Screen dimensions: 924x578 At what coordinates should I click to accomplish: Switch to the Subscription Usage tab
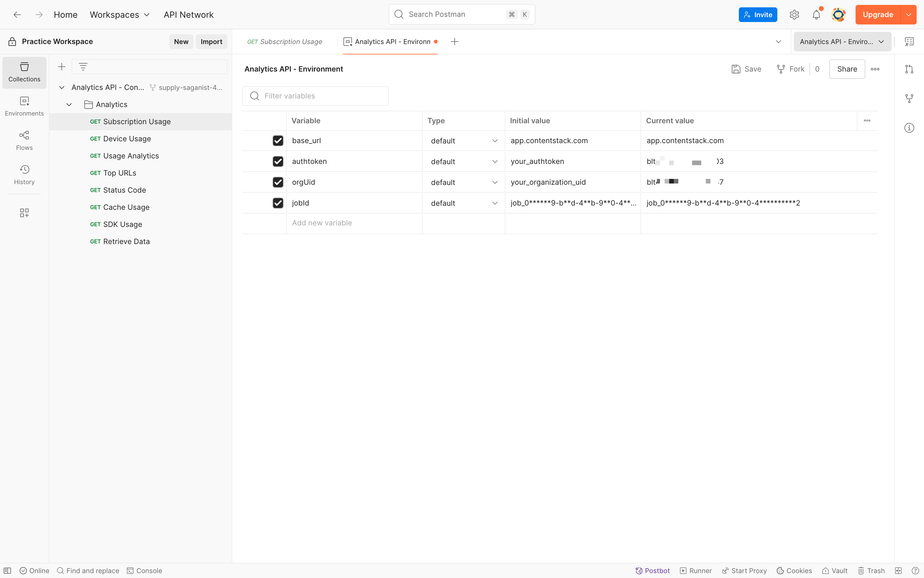[285, 42]
